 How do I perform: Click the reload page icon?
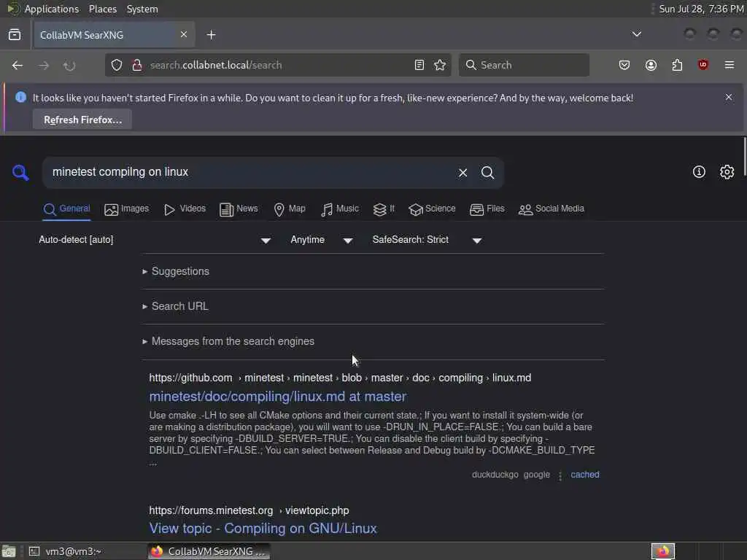tap(69, 65)
